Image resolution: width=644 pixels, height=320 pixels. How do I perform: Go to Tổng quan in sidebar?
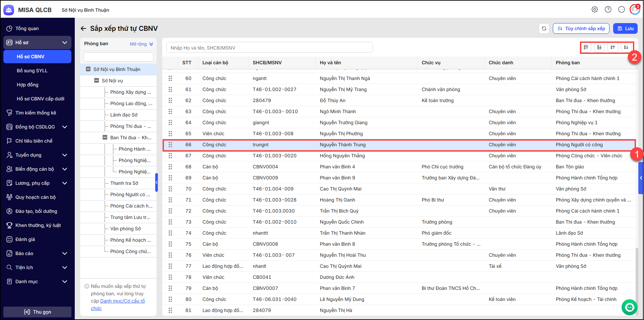click(27, 28)
